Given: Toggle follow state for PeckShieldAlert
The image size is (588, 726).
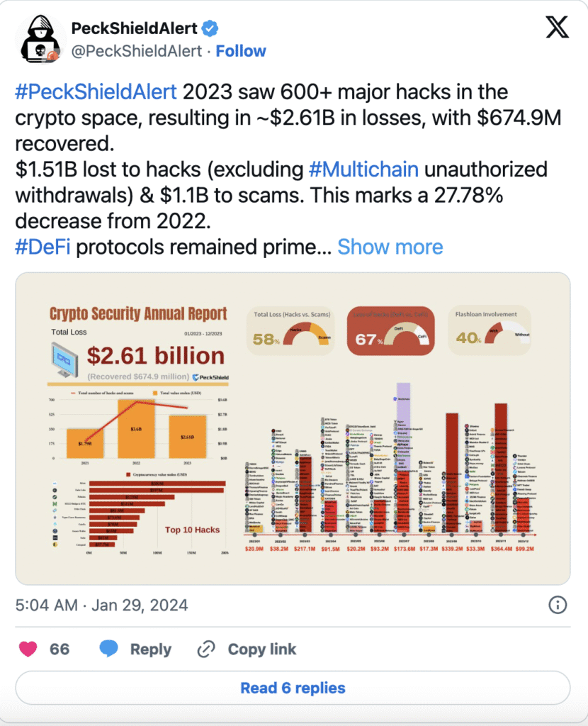Looking at the screenshot, I should (241, 51).
